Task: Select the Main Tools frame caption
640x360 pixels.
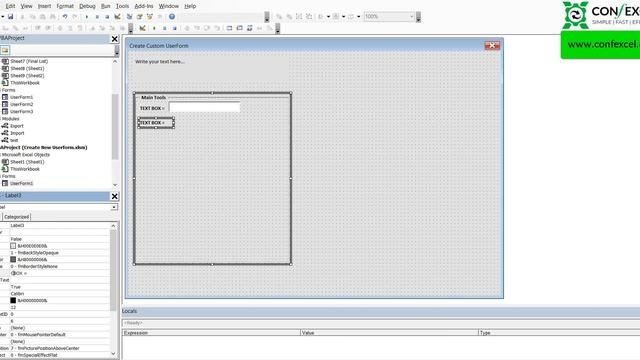Action: [153, 97]
